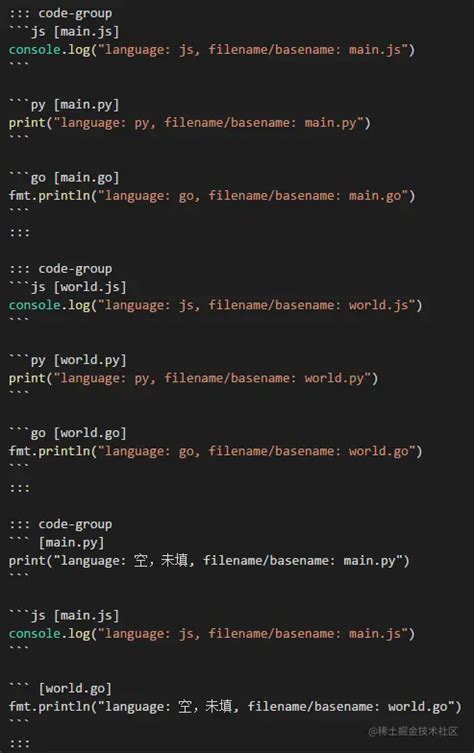Image resolution: width=474 pixels, height=753 pixels.
Task: Click the third ::: code-group line
Action: (x=61, y=524)
